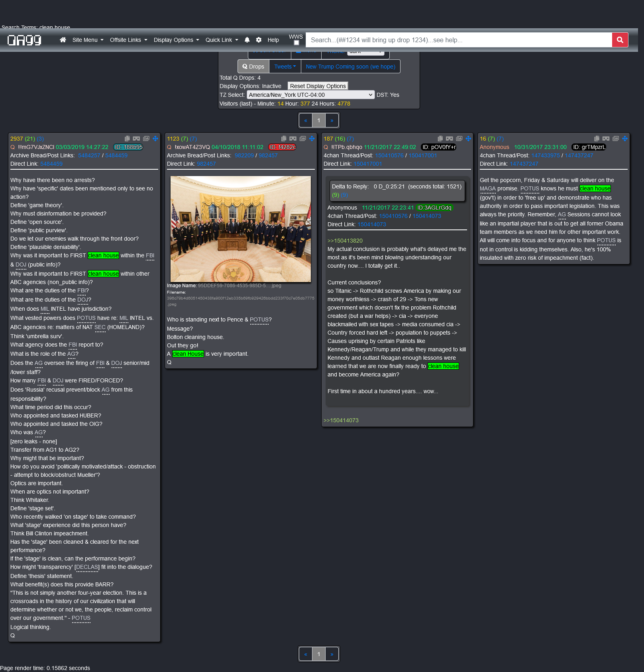
Task: Open 4chan thread link 150410576 of drop 187
Action: (389, 155)
